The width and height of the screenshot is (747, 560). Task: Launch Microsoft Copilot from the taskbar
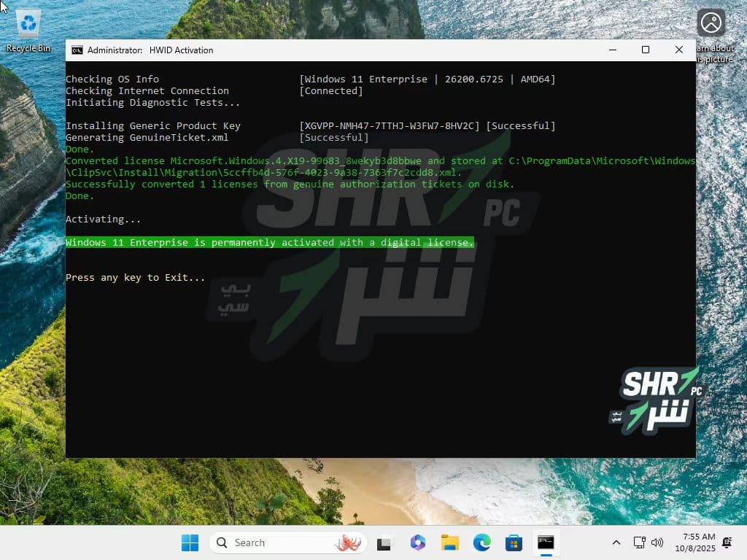pyautogui.click(x=417, y=542)
